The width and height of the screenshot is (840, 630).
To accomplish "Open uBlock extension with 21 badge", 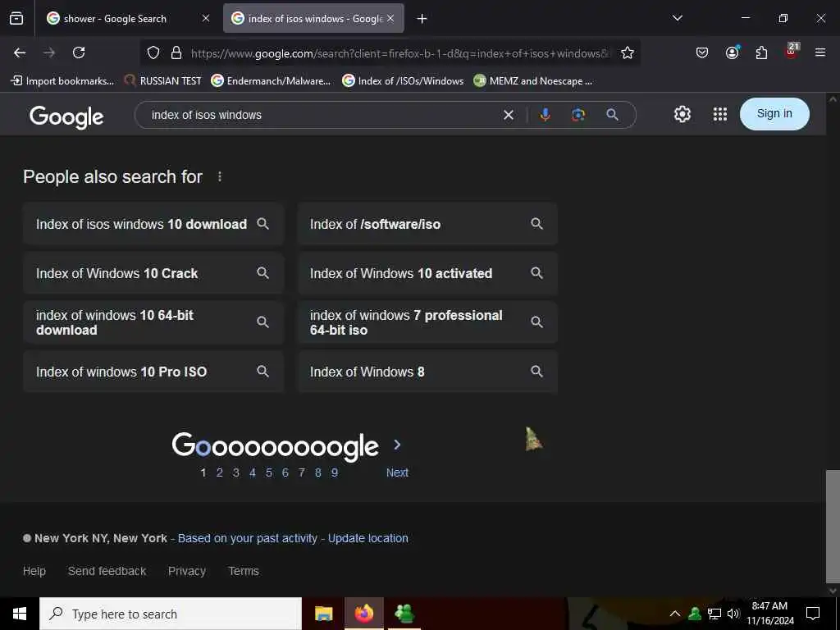I will click(x=792, y=51).
